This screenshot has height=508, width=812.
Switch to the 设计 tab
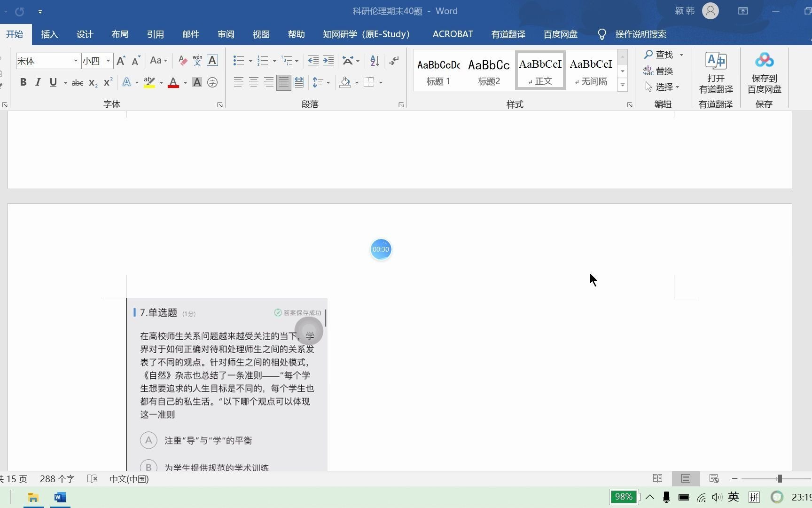[x=85, y=34]
